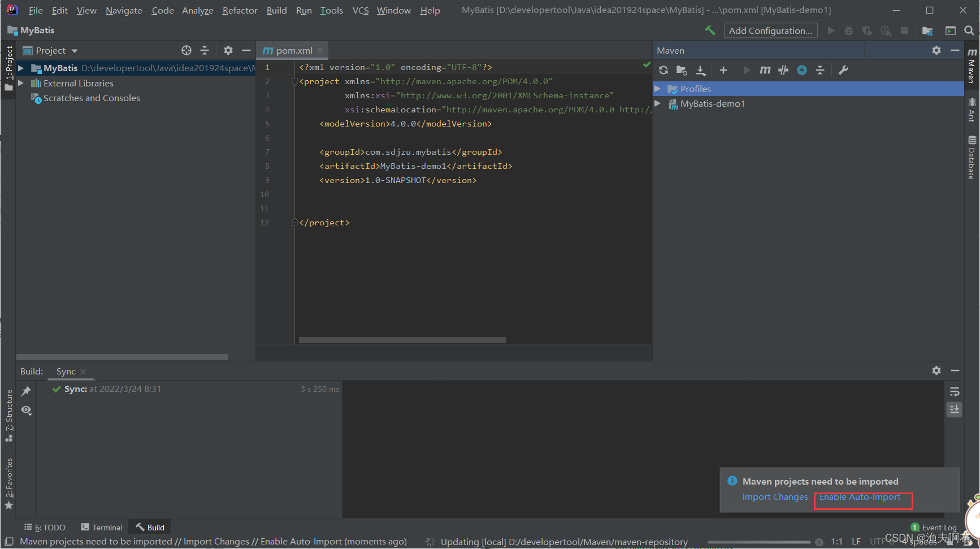This screenshot has width=980, height=549.
Task: Pin the Build tab icon
Action: (26, 391)
